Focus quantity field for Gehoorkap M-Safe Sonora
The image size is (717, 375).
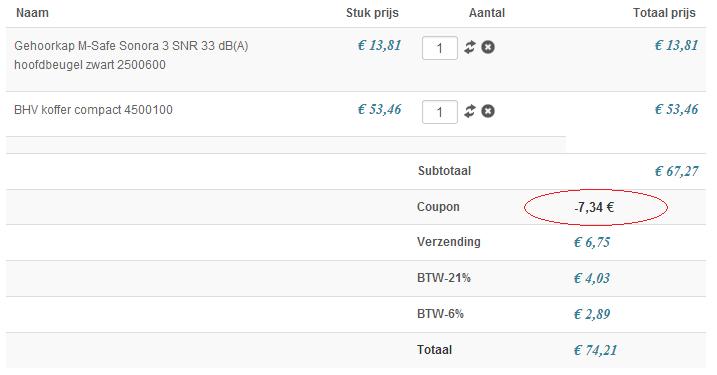[440, 48]
